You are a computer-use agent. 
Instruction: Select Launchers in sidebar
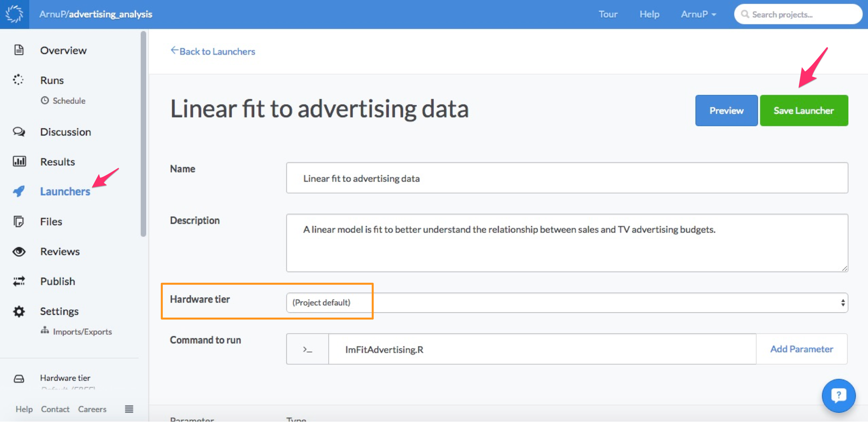point(65,192)
